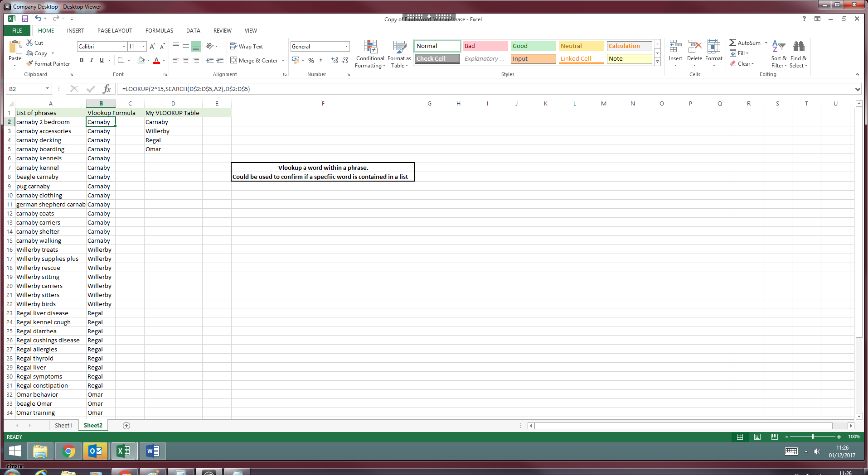Viewport: 868px width, 475px height.
Task: Open the General number format dropdown
Action: click(346, 47)
